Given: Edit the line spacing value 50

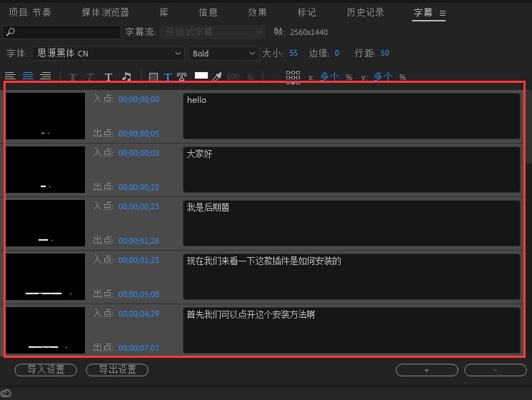Looking at the screenshot, I should (385, 54).
